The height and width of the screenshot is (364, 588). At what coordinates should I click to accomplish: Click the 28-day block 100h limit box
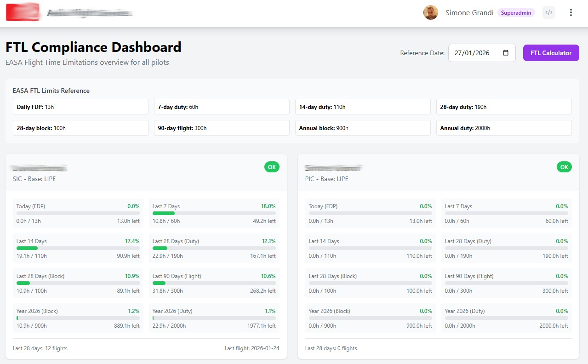click(80, 128)
